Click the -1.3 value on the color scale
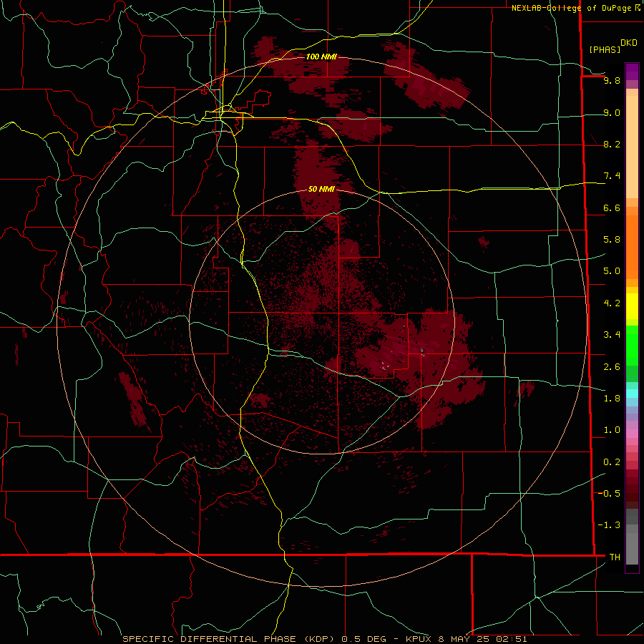 609,525
